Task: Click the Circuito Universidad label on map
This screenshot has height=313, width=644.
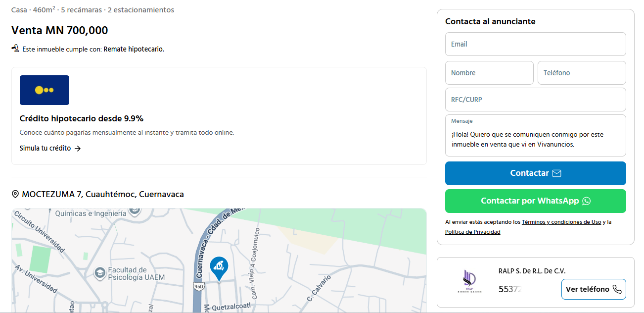Action: [x=39, y=231]
